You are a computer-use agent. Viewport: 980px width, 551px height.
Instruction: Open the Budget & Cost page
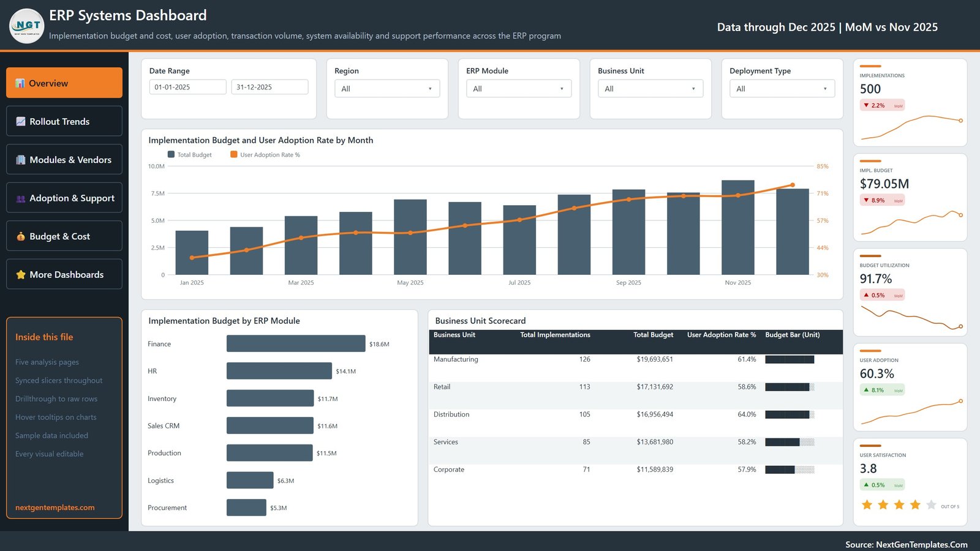point(64,236)
